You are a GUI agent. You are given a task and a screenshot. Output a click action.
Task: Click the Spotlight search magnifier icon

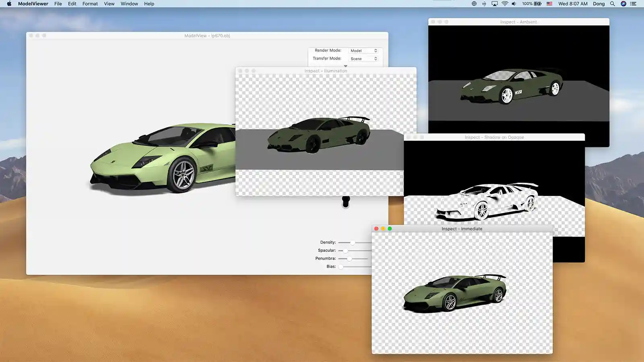point(612,4)
